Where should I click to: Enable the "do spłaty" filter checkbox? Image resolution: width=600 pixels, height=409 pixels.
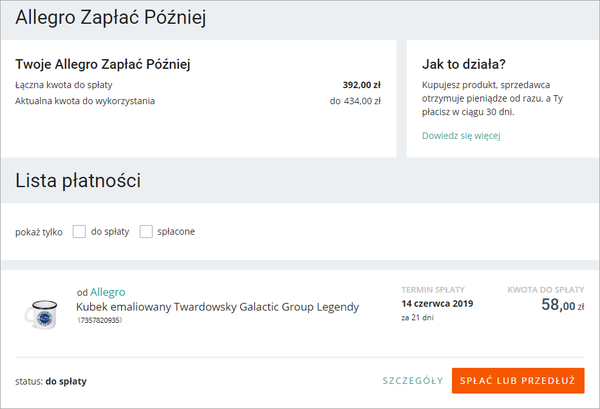click(80, 232)
